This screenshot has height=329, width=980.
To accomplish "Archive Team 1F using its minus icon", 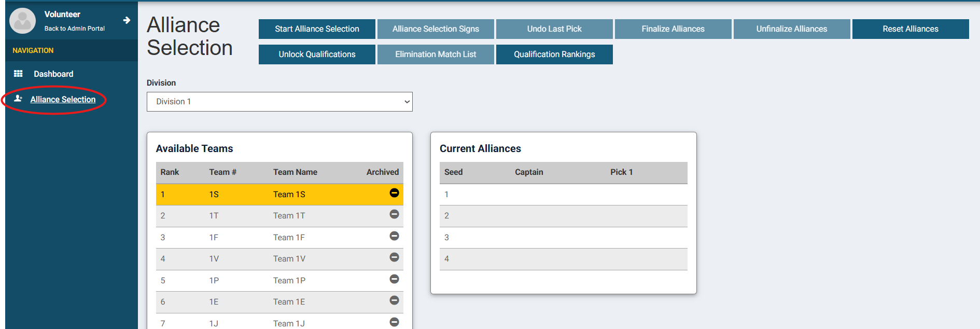I will [x=394, y=236].
